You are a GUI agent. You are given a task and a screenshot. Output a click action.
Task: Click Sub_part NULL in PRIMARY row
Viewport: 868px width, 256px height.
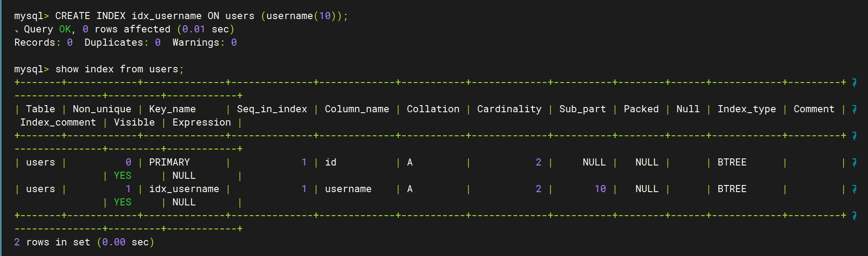coord(594,162)
